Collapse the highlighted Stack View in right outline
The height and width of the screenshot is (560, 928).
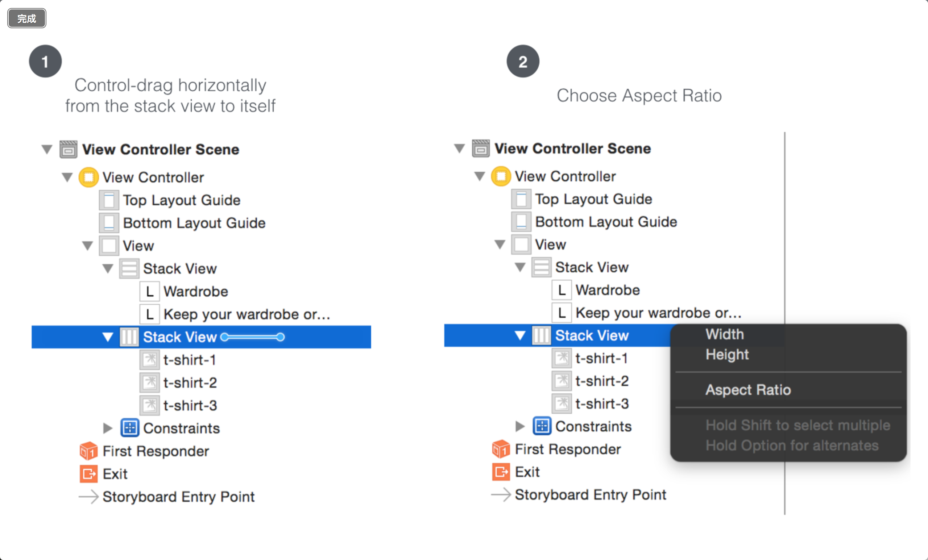pos(520,335)
